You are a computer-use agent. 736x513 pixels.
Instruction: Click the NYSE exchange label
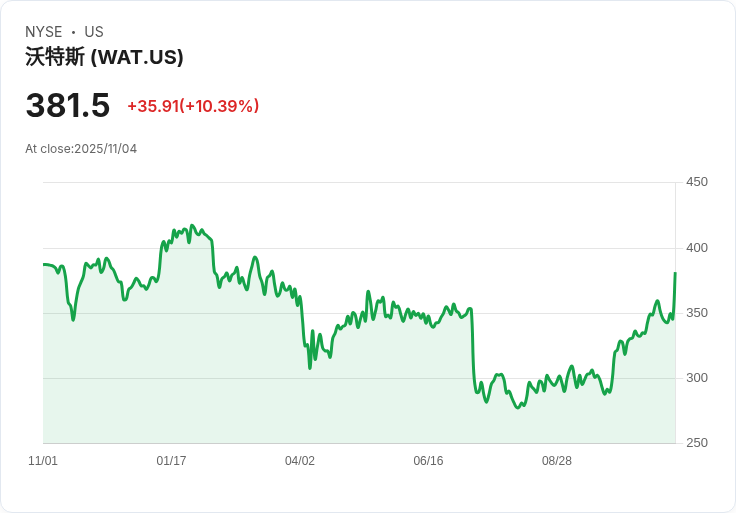(44, 32)
